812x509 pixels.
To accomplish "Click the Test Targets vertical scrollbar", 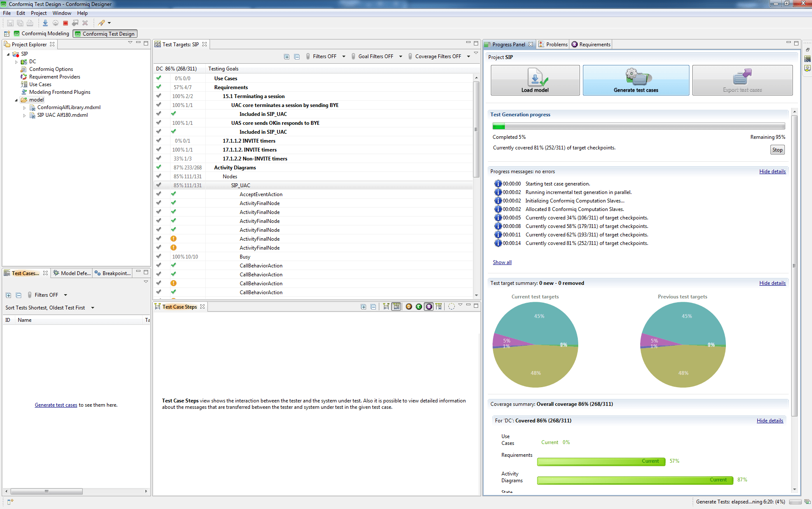I will click(x=476, y=129).
